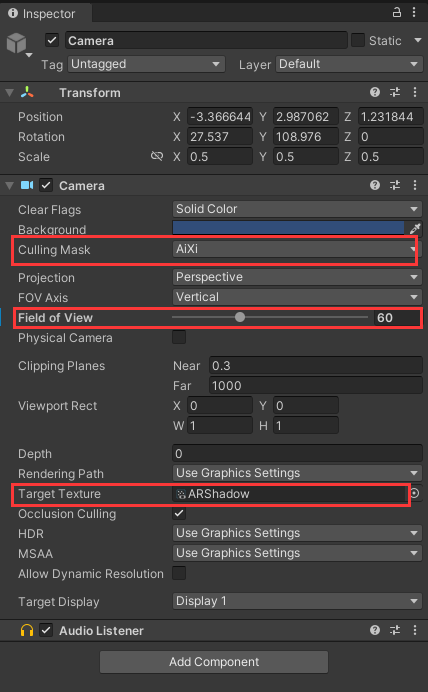Enable the Physical Camera checkbox
Image resolution: width=428 pixels, height=692 pixels.
tap(179, 337)
